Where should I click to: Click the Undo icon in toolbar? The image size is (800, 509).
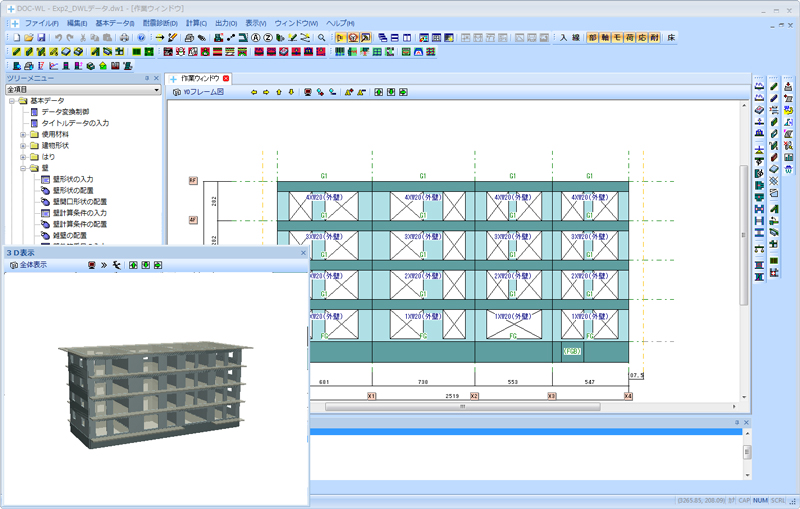tap(58, 37)
